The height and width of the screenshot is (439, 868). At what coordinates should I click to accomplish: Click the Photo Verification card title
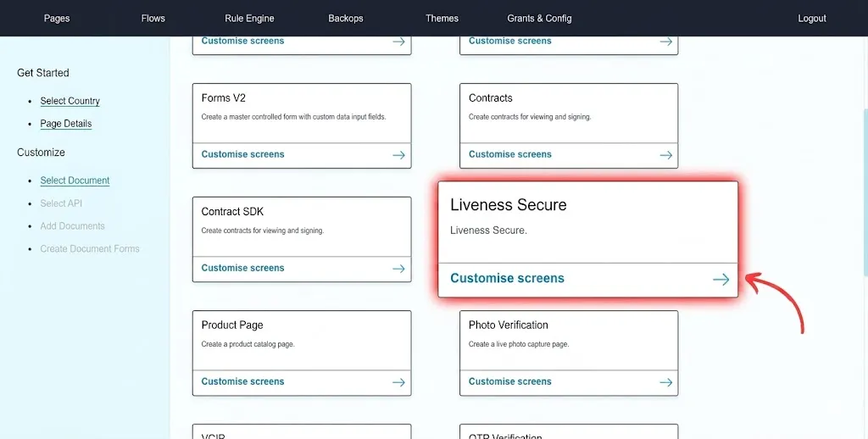(509, 325)
